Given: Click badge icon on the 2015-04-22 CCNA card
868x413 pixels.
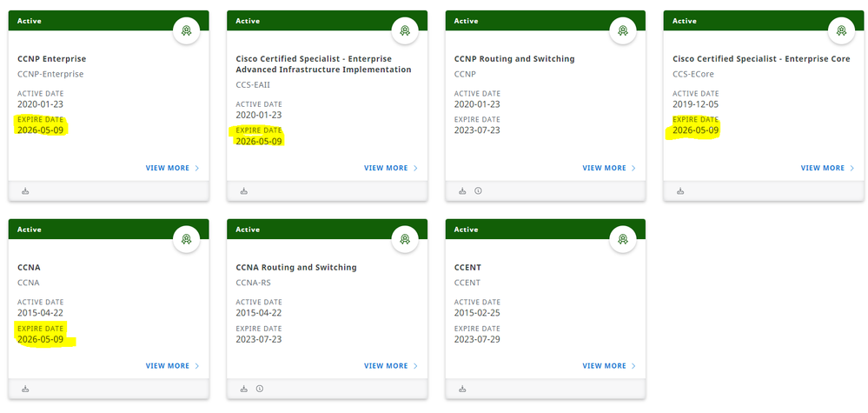Looking at the screenshot, I should (x=187, y=239).
